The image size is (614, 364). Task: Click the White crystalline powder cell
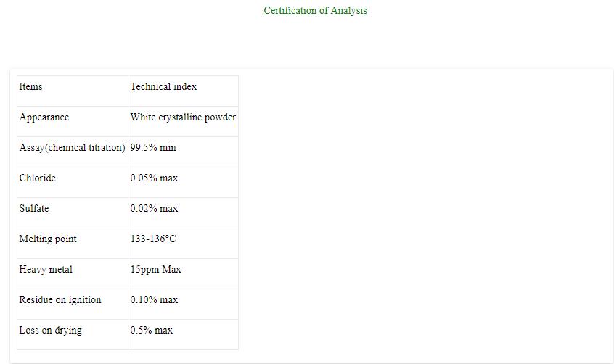coord(183,117)
